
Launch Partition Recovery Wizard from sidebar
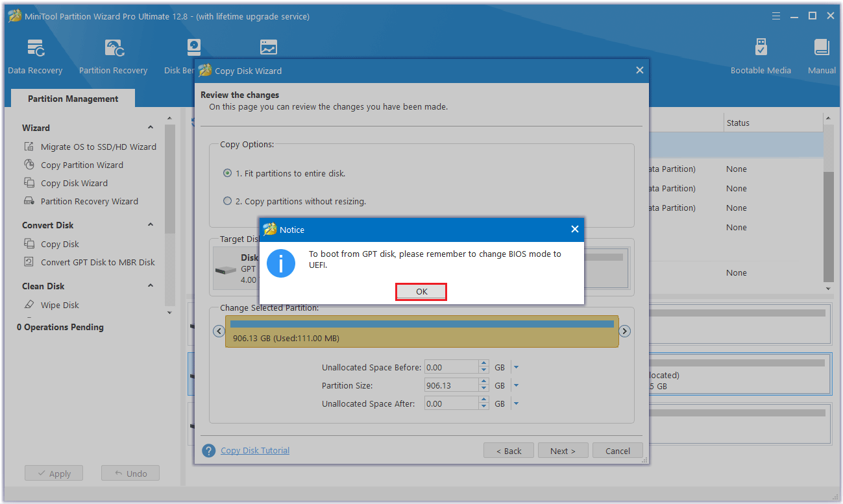click(x=90, y=201)
